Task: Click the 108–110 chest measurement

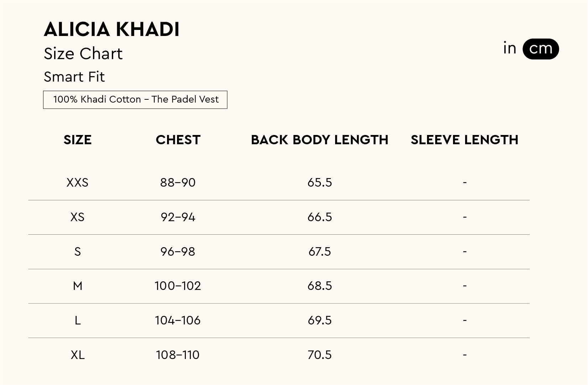Action: pyautogui.click(x=178, y=355)
